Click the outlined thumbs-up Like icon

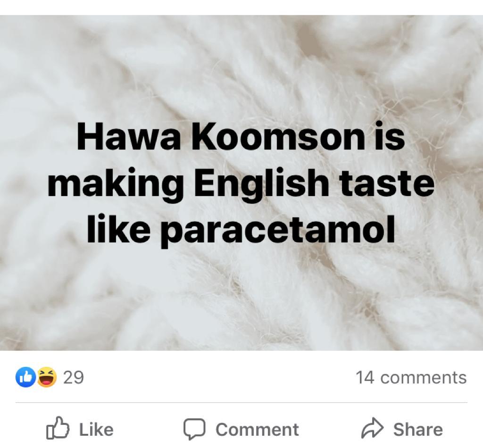pos(58,428)
